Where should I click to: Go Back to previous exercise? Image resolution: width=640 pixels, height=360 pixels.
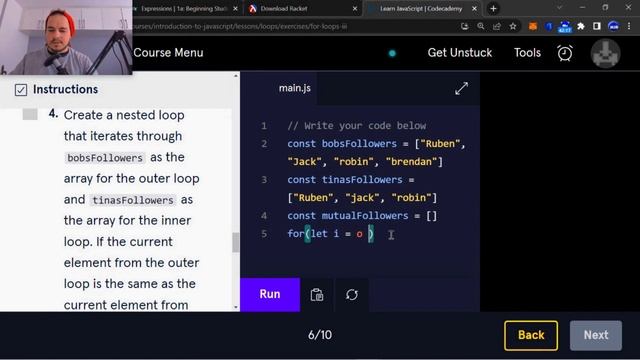[531, 335]
